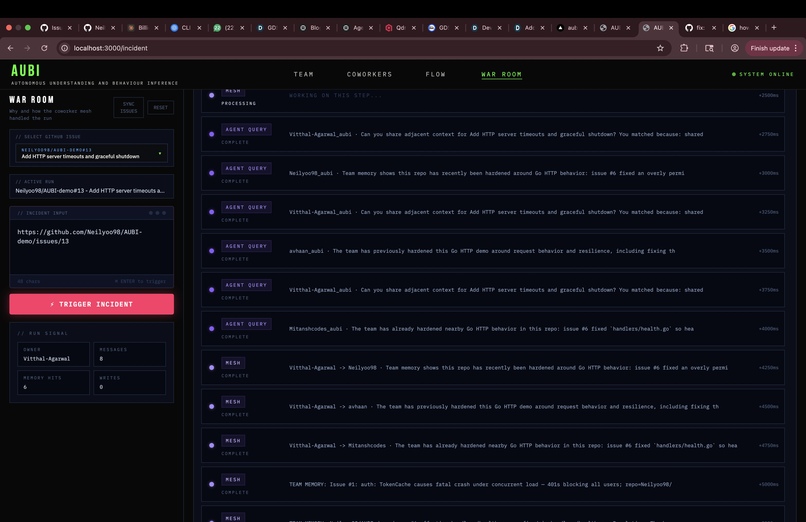
Task: Go back using the browser back arrow
Action: 10,48
